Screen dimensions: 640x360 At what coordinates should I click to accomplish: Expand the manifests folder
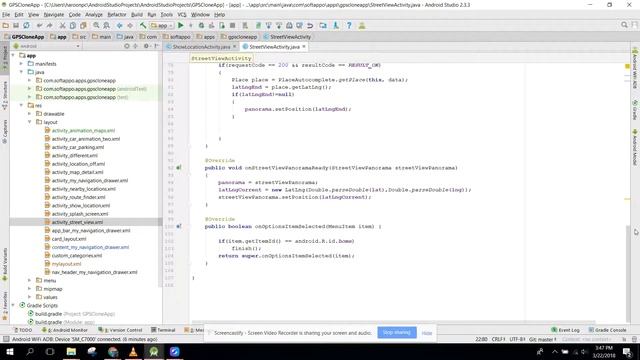tap(21, 64)
